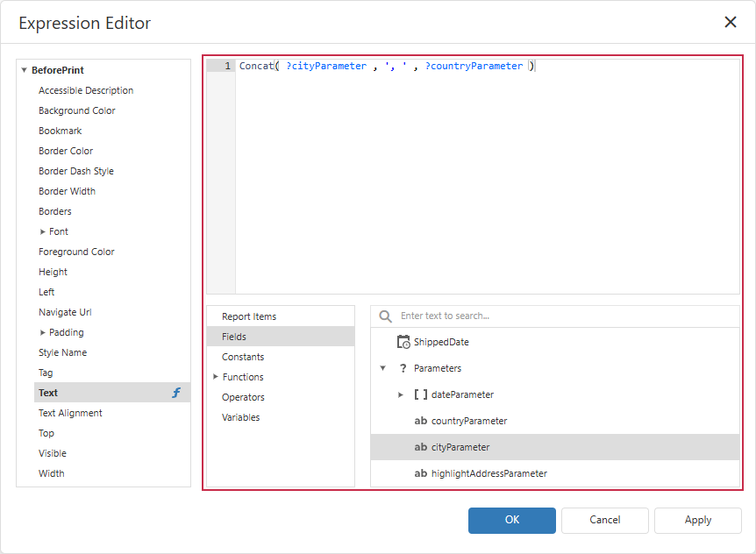
Task: Select the Report Items category
Action: [x=281, y=316]
